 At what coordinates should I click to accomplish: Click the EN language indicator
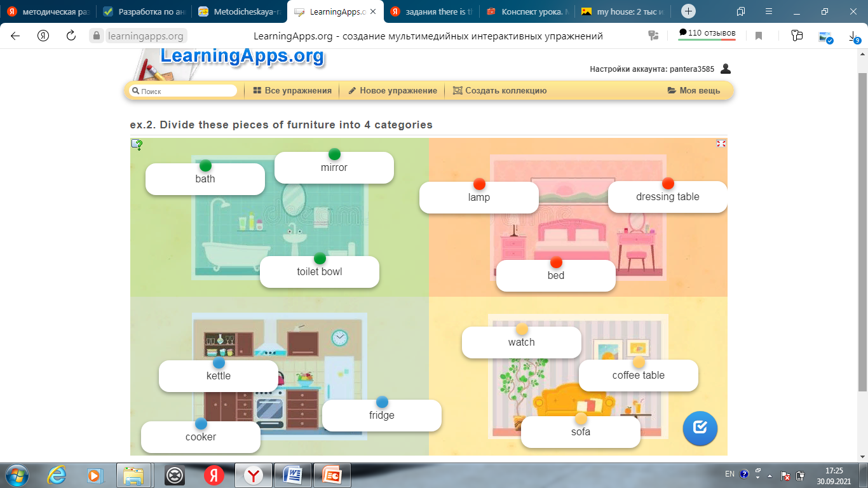tap(729, 475)
